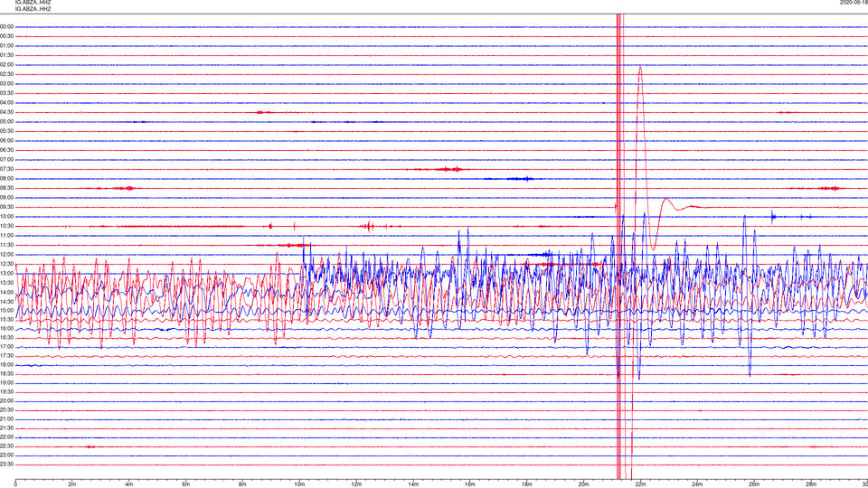Click the 20:00 trace label

[x=6, y=400]
